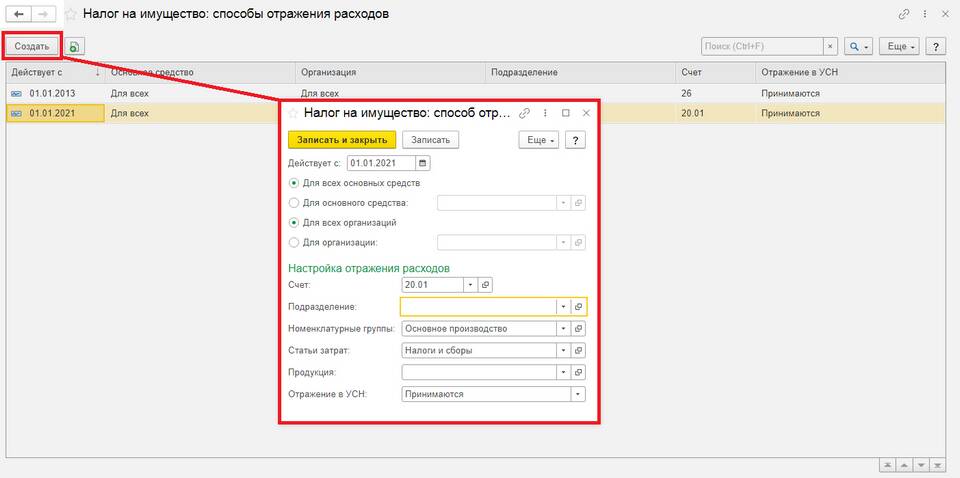Open calendar picker for Действует с date
Screen dimensions: 960x478
[x=423, y=163]
